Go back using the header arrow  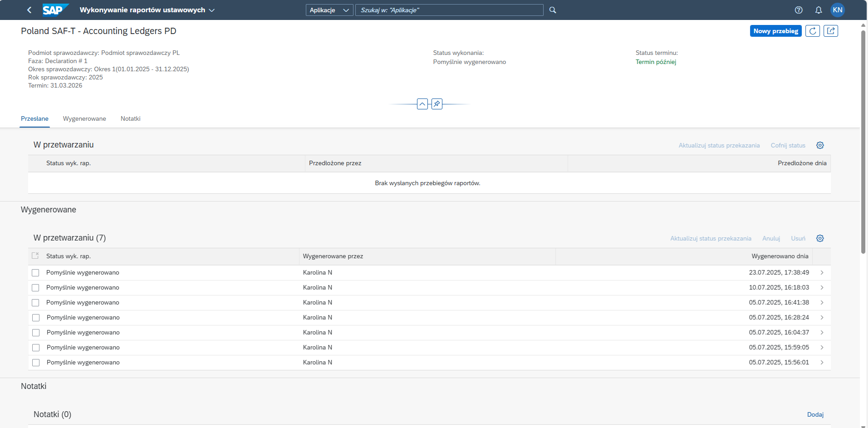(29, 10)
